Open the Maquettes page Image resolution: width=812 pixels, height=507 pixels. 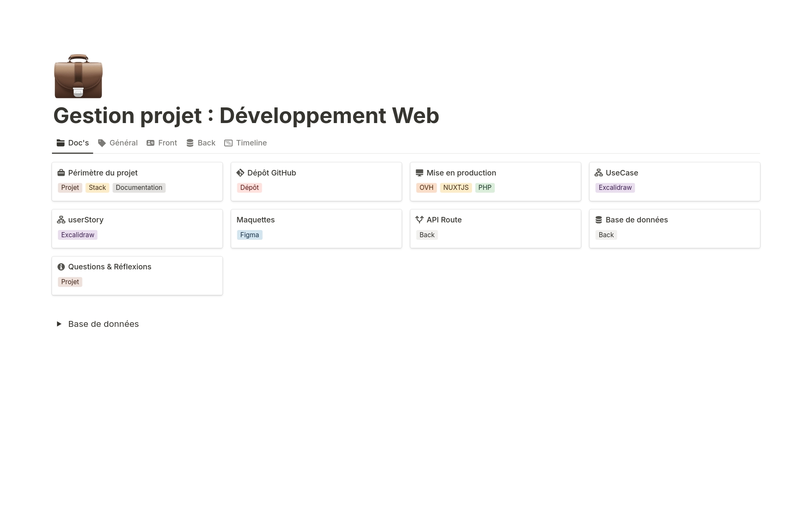point(255,219)
